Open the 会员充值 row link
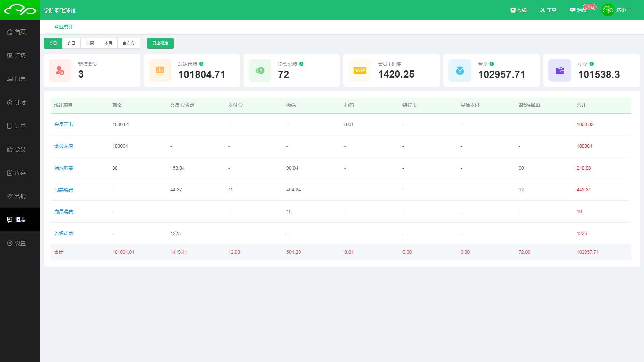Screen dimensions: 644x362 [x=64, y=146]
